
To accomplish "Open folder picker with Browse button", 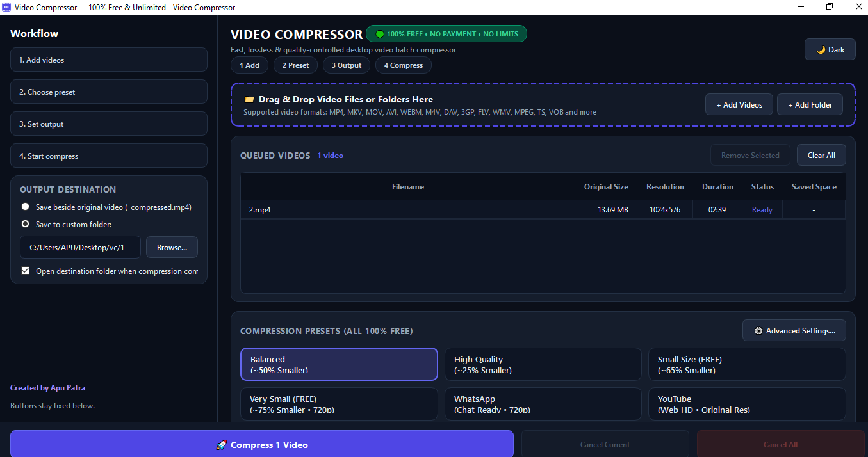I will coord(172,247).
